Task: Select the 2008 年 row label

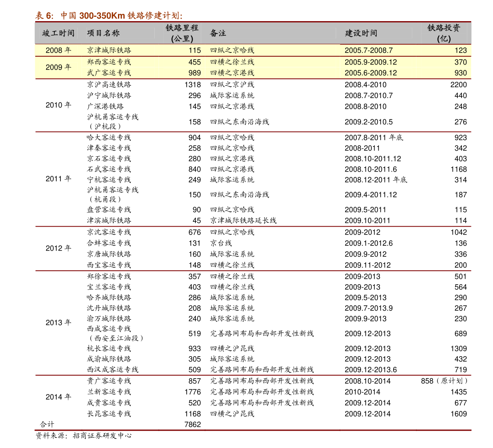Action: (x=58, y=50)
